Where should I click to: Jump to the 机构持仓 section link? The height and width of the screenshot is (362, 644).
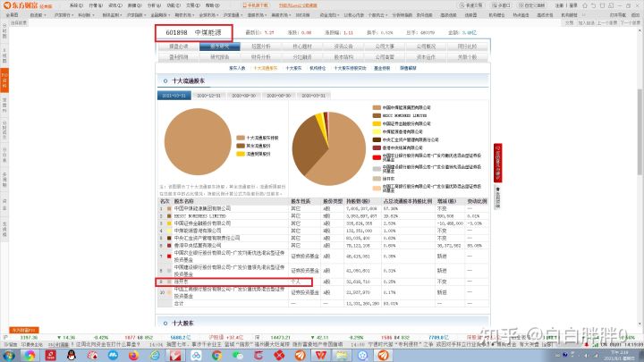click(x=318, y=68)
